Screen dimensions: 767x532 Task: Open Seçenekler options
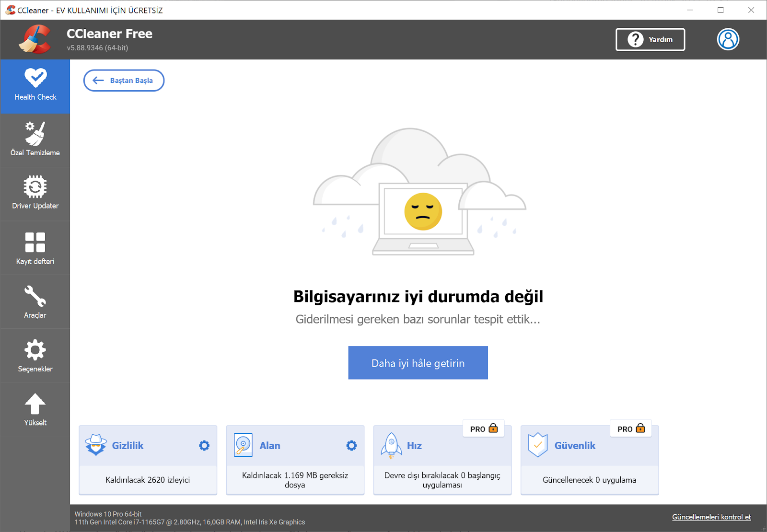point(35,355)
